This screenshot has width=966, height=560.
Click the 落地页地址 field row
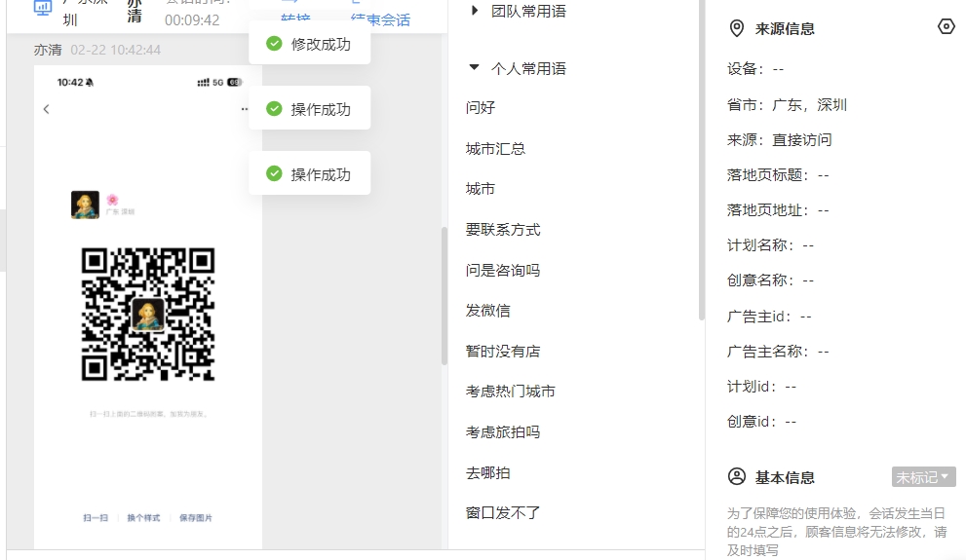pos(778,210)
